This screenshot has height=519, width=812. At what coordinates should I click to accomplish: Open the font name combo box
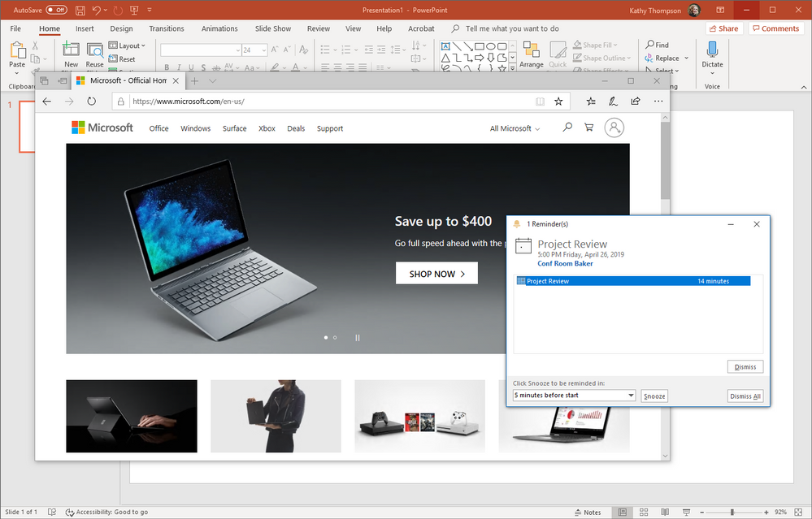(x=201, y=50)
